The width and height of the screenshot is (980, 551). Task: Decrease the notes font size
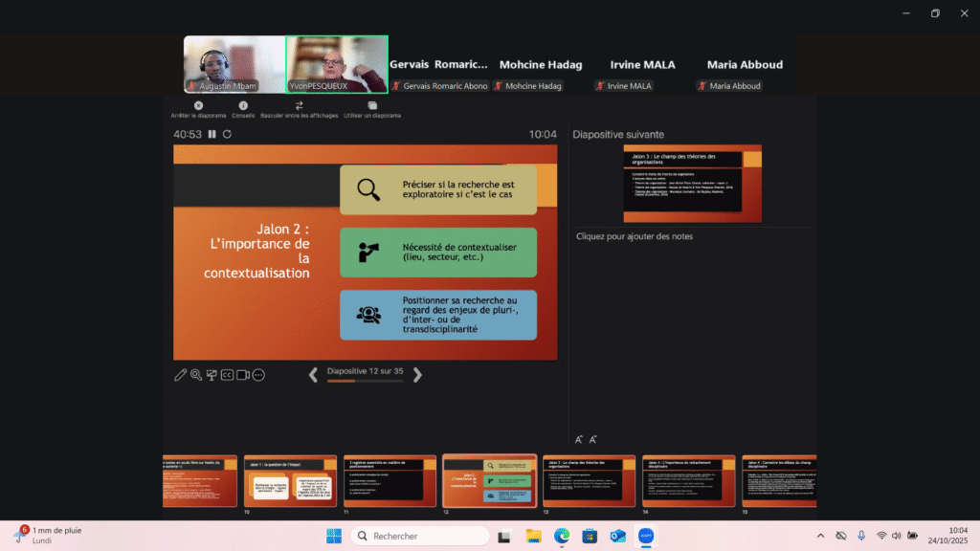click(x=593, y=439)
